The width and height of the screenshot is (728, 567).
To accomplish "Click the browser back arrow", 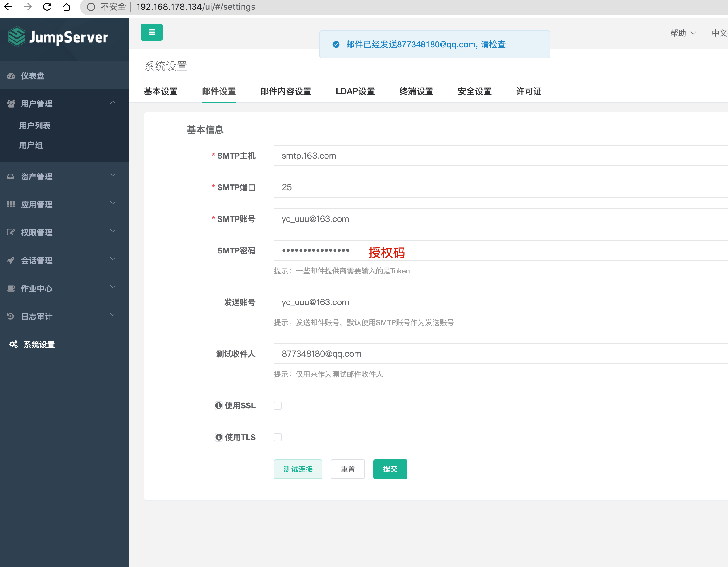I will click(x=8, y=7).
